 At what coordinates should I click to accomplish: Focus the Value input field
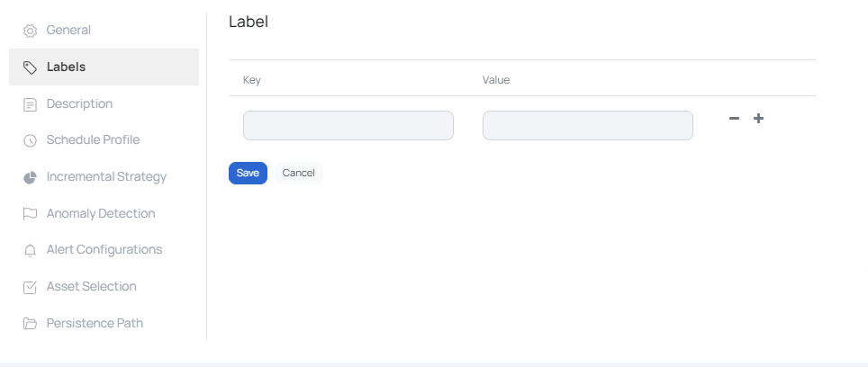click(x=588, y=125)
